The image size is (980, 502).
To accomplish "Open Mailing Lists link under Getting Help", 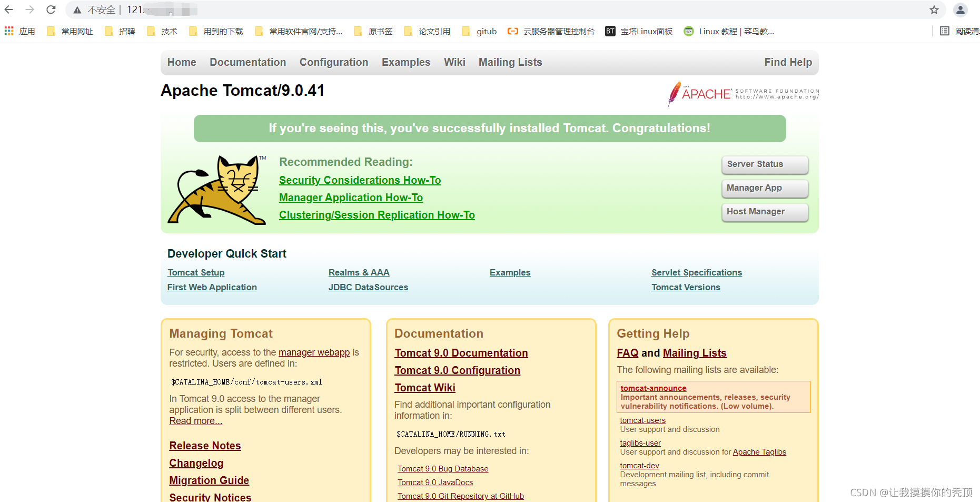I will point(695,353).
